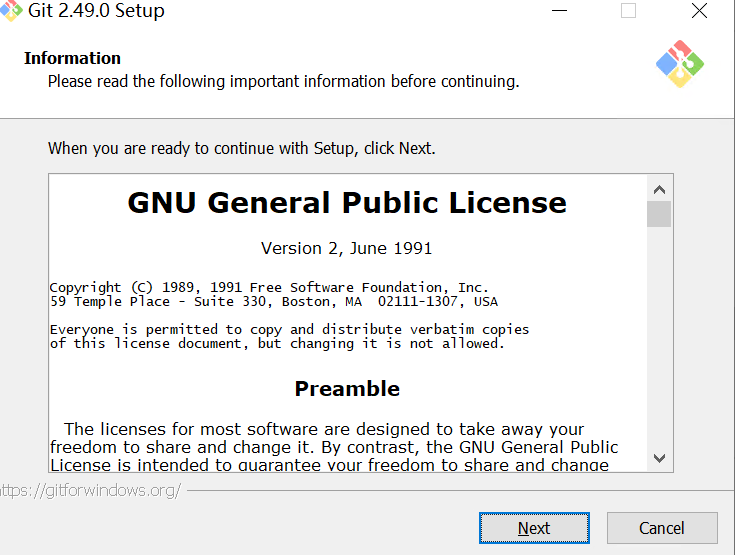The height and width of the screenshot is (555, 735).
Task: Click the Git icon in title bar
Action: click(x=11, y=10)
